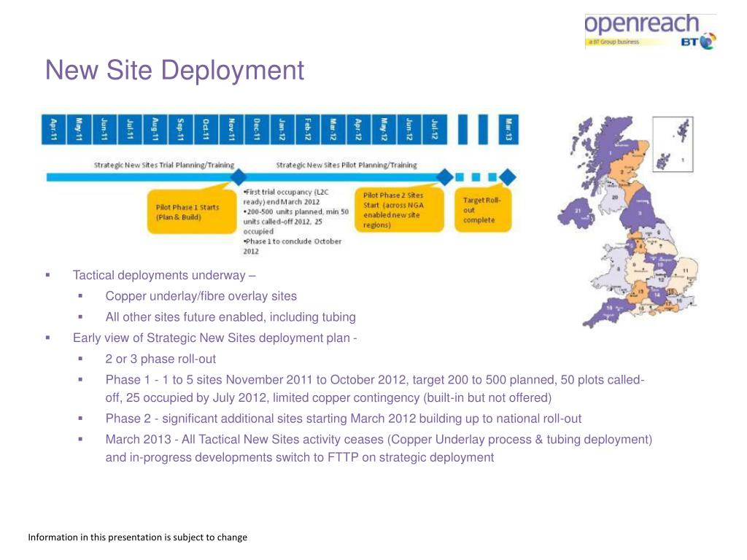This screenshot has width=747, height=560.
Task: Click the BT globe logo icon
Action: 708,41
